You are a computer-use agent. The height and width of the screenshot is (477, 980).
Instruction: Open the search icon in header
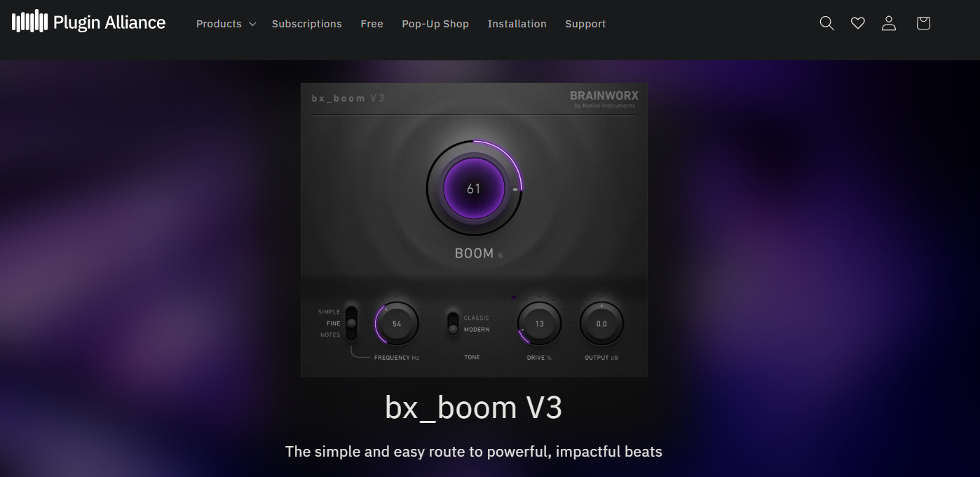click(x=827, y=23)
